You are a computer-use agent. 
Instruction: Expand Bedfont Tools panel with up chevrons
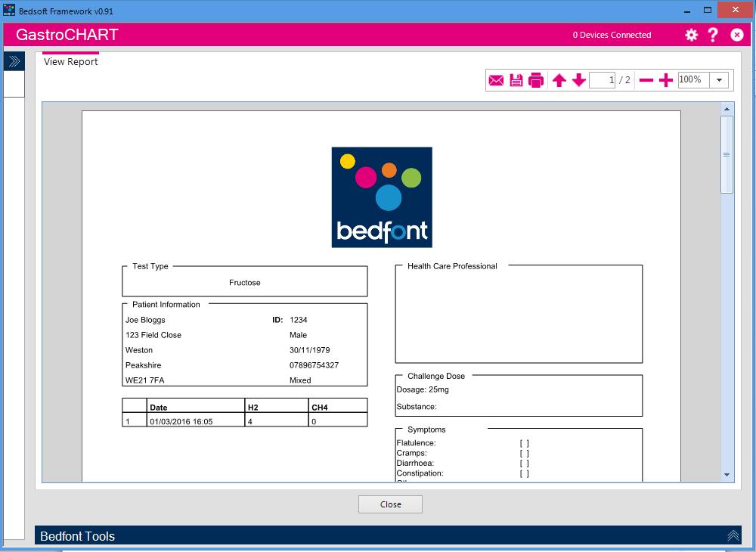(x=733, y=535)
